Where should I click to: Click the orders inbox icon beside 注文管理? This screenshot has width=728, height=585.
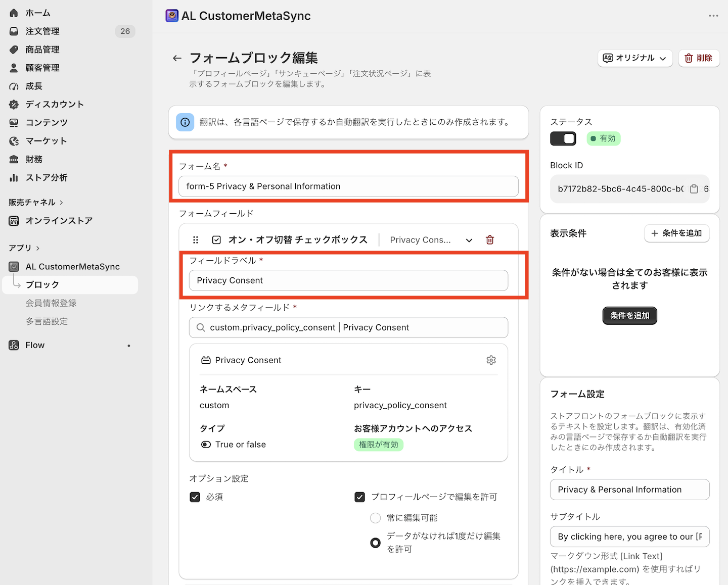(x=14, y=31)
